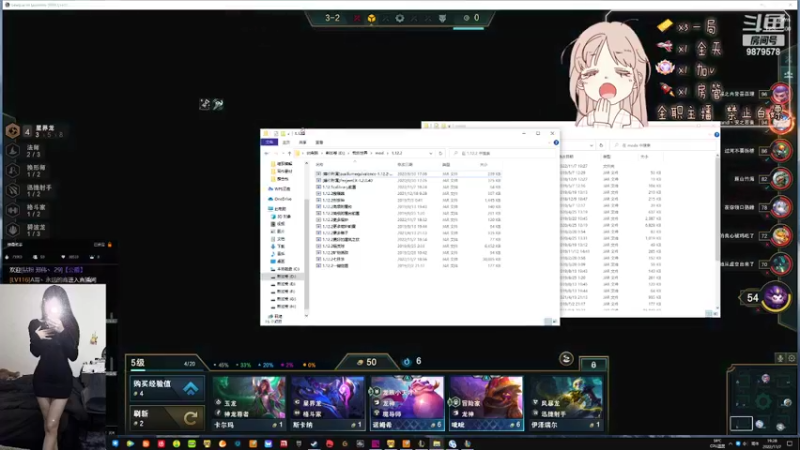Scout the player avatar with 86 health
This screenshot has height=450, width=800.
coord(781,151)
